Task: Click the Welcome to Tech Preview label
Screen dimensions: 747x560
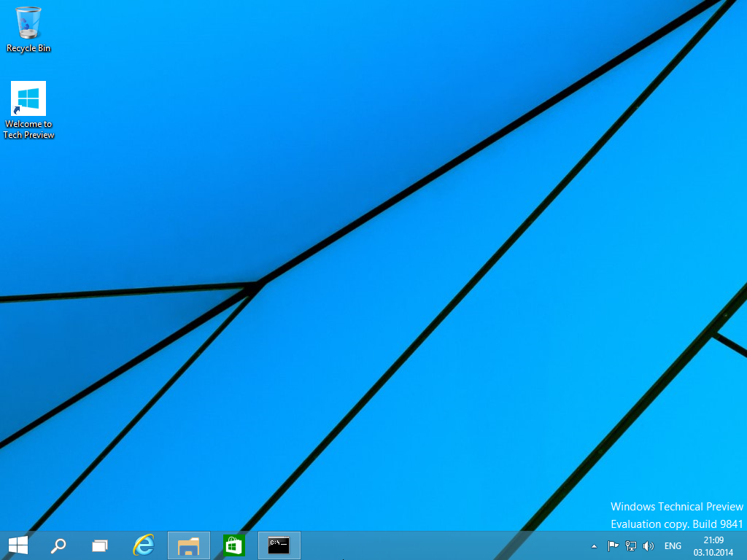Action: coord(28,129)
